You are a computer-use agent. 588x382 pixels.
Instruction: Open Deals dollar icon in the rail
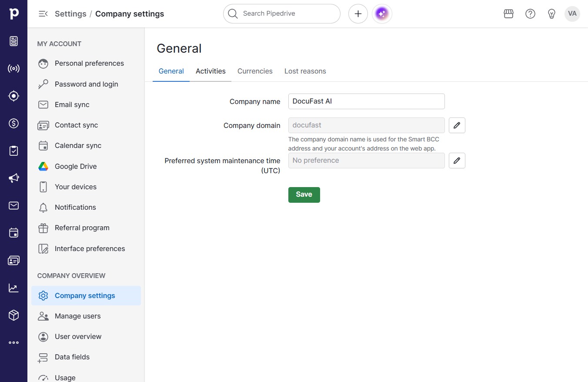(x=14, y=123)
